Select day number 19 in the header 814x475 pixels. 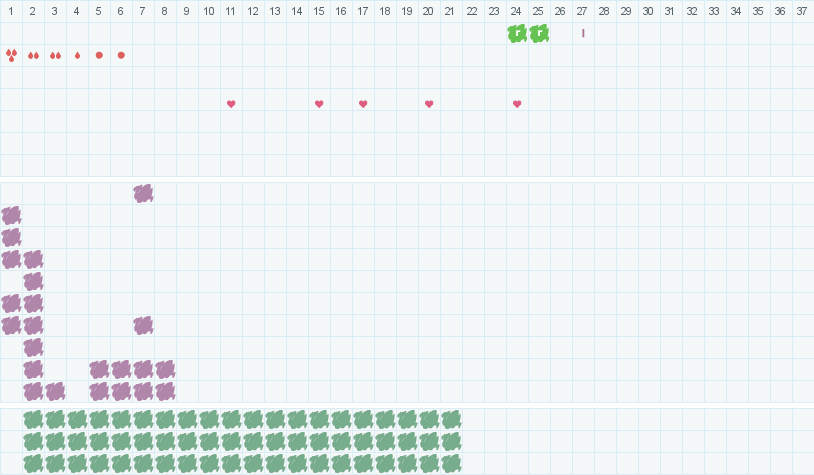(x=406, y=11)
